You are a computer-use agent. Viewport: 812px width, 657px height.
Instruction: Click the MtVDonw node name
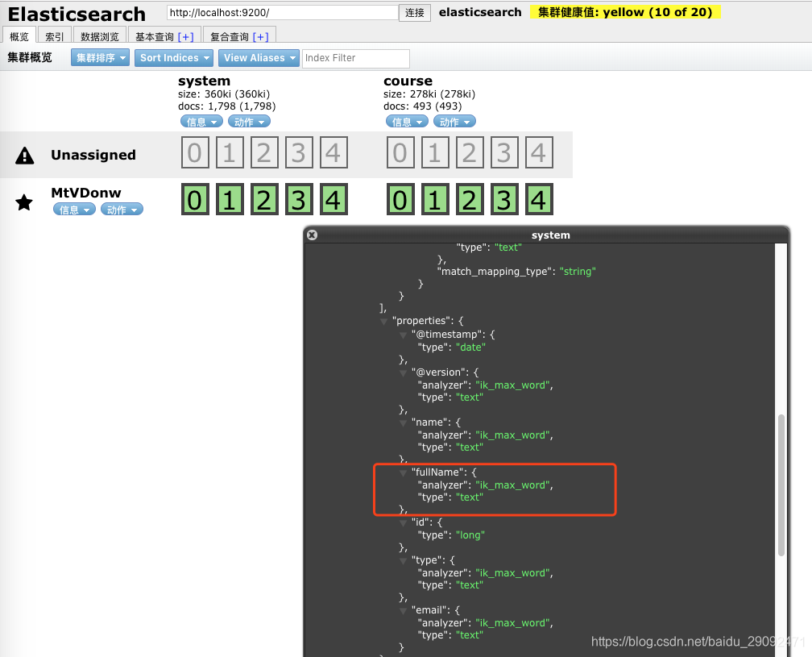tap(86, 193)
